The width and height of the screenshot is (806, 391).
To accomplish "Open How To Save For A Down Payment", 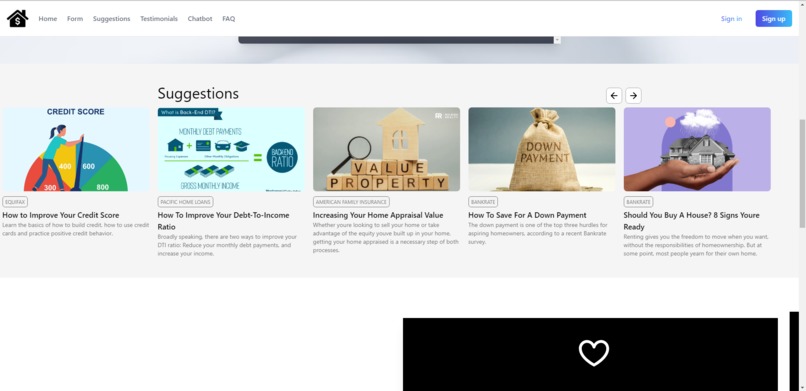I will pyautogui.click(x=527, y=215).
